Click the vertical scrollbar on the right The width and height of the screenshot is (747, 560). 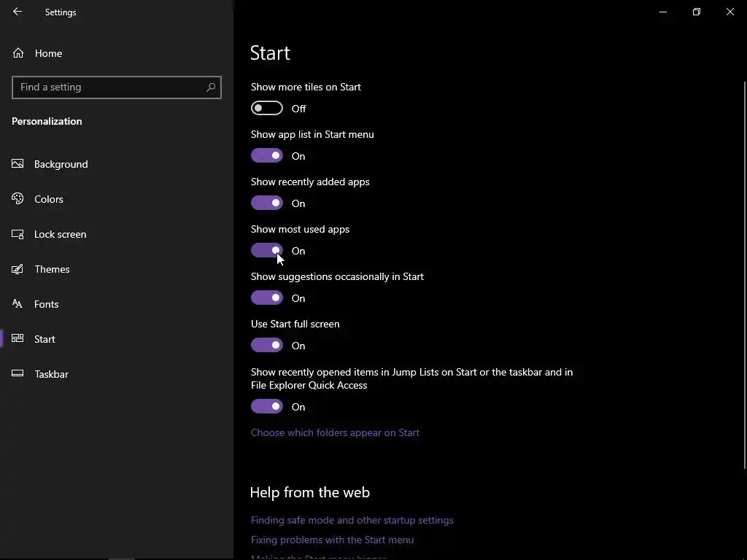(x=744, y=277)
